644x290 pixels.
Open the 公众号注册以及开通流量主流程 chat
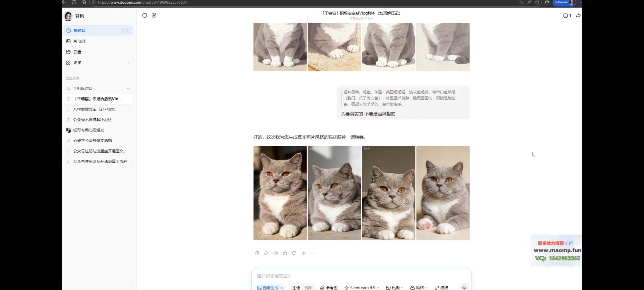[98, 162]
